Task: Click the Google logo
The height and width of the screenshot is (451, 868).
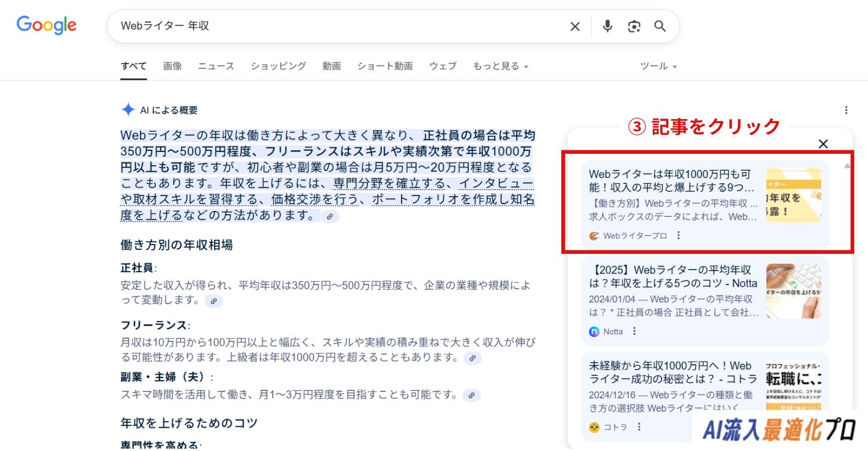Action: click(x=46, y=25)
